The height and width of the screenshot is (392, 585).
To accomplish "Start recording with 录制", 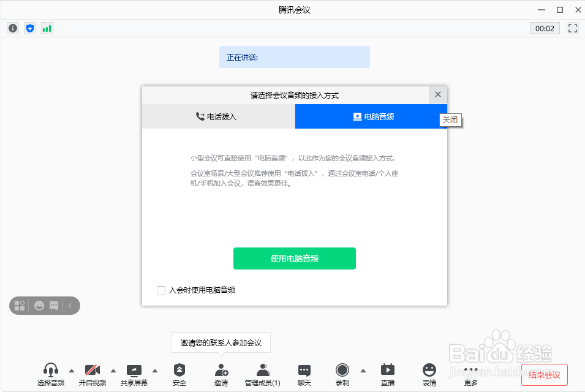I will coord(342,374).
